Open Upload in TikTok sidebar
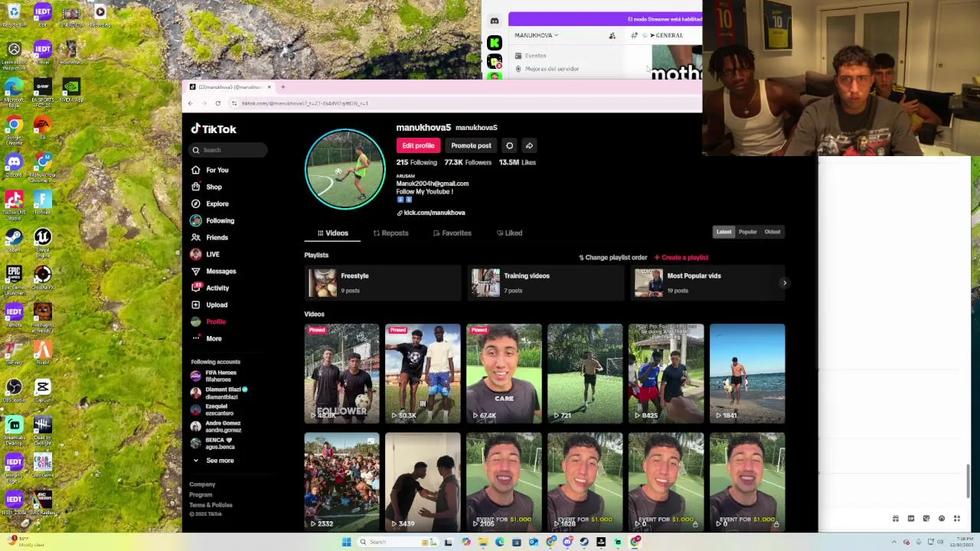The width and height of the screenshot is (980, 551). pos(209,305)
